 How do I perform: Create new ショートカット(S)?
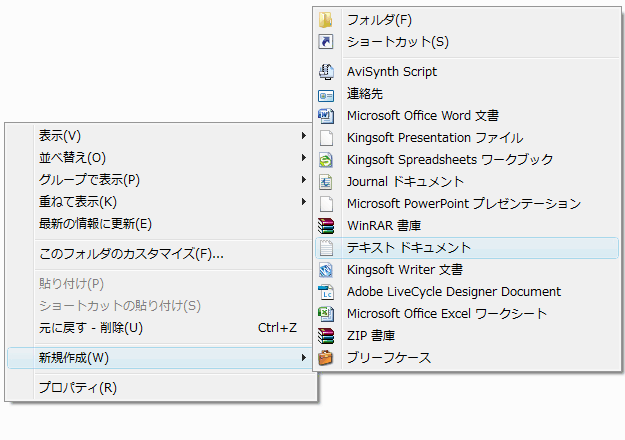[398, 42]
